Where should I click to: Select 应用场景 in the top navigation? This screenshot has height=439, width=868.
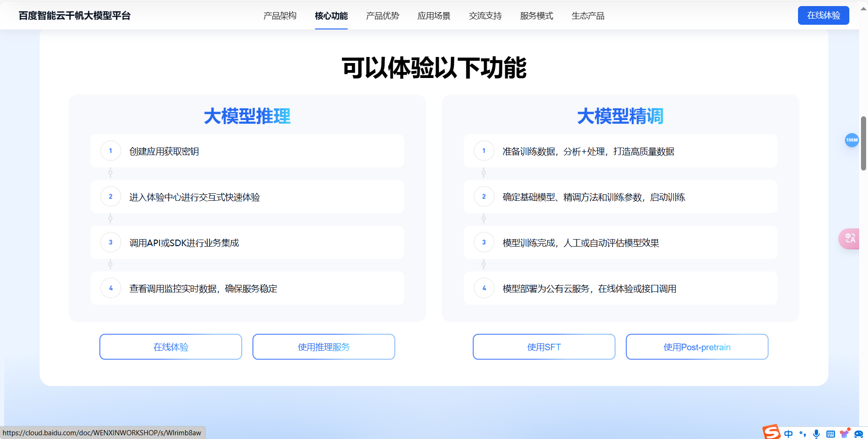click(x=434, y=15)
